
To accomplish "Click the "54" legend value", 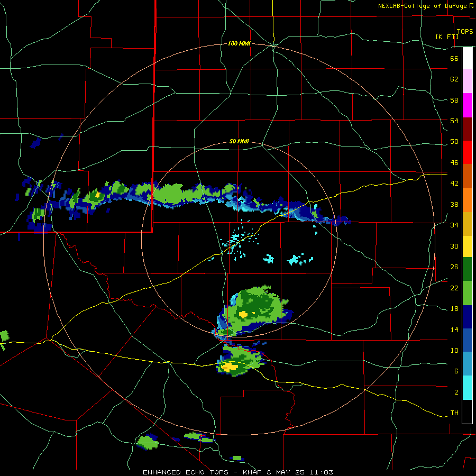I will click(x=454, y=121).
